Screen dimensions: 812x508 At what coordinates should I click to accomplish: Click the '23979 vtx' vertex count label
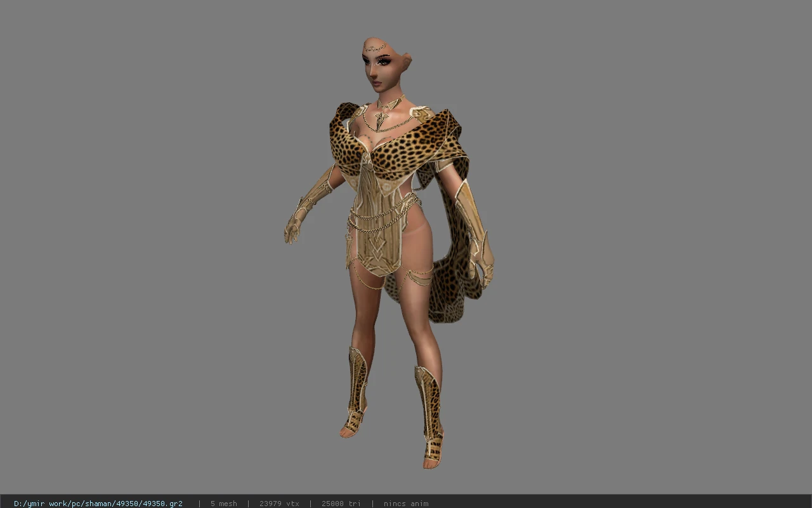279,504
